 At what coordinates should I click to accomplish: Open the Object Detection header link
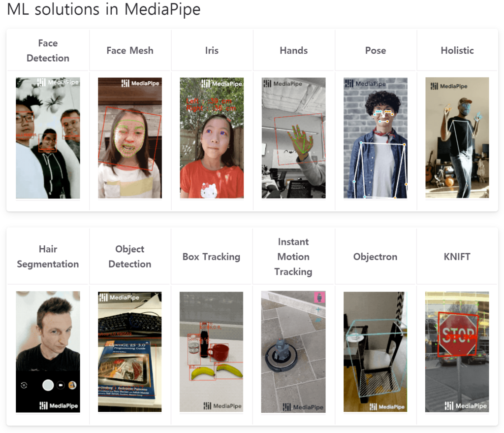(x=130, y=257)
